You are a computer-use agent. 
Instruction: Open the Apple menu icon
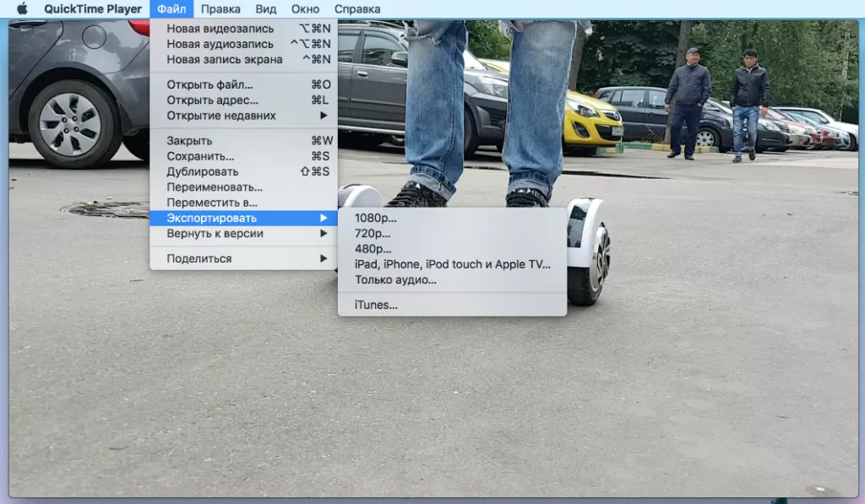pyautogui.click(x=22, y=9)
